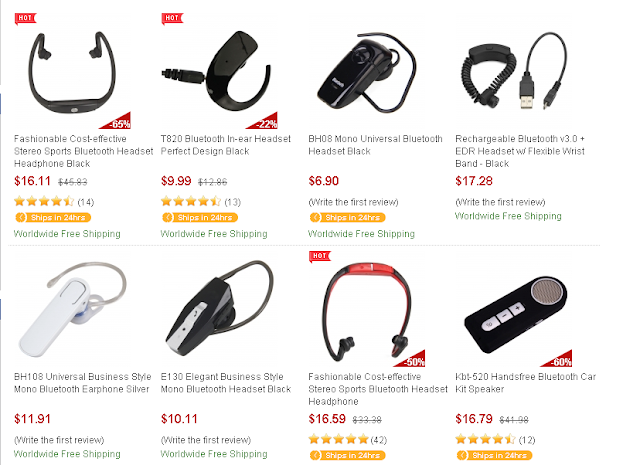Click the HOT badge on the T820 headset
This screenshot has width=640, height=465.
click(172, 18)
